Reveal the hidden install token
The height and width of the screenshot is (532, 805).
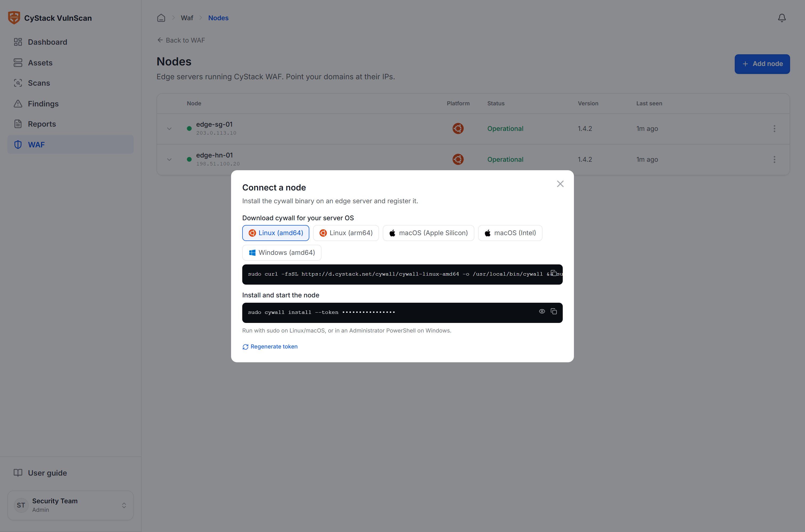pos(542,311)
